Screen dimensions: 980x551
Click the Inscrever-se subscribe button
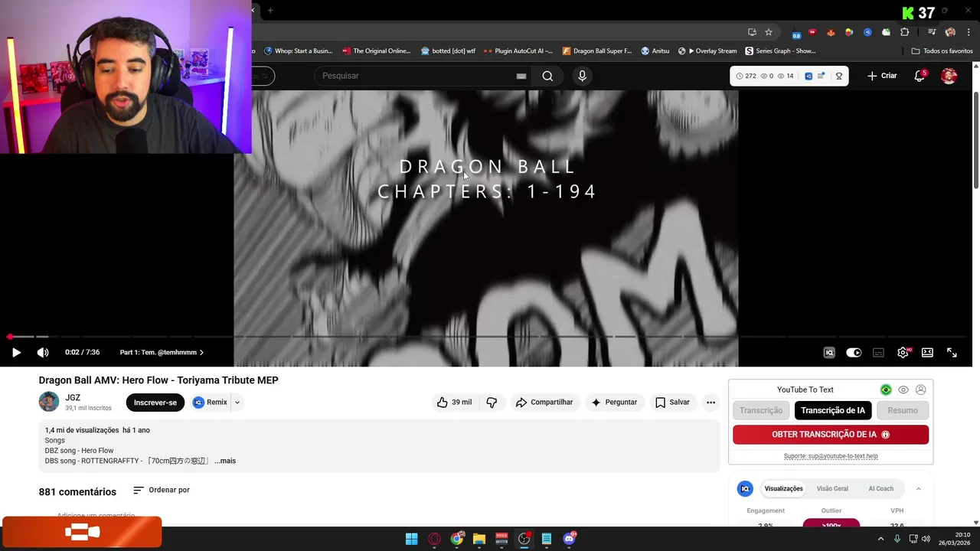(155, 403)
